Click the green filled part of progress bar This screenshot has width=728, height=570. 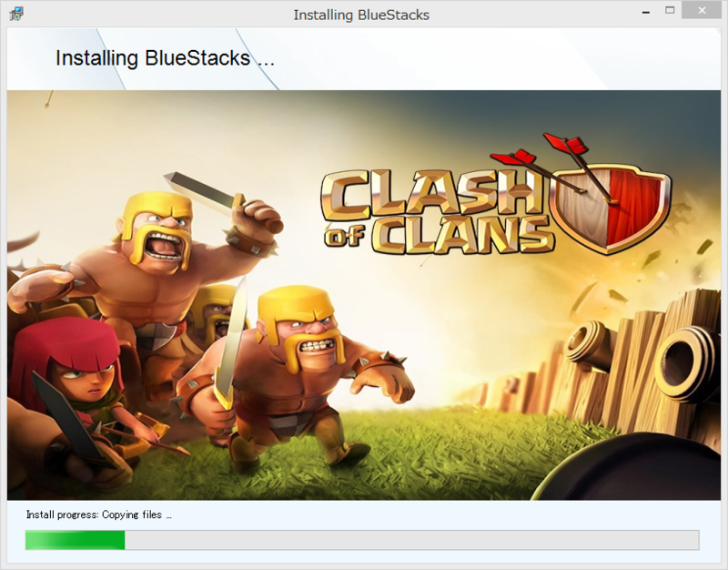point(76,540)
